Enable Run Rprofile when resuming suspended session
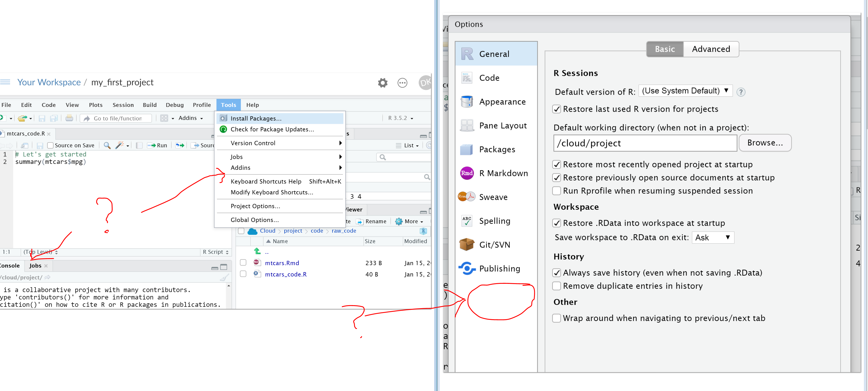 coord(557,190)
